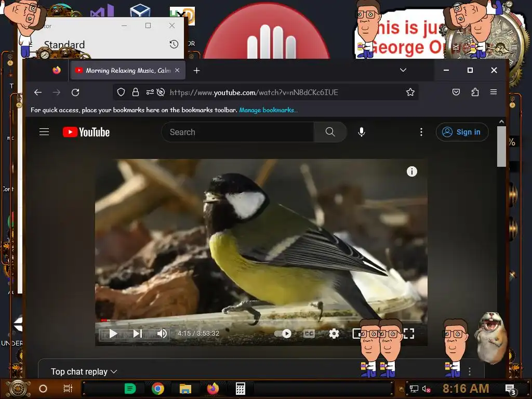
Task: Open video player settings gear
Action: pos(334,334)
